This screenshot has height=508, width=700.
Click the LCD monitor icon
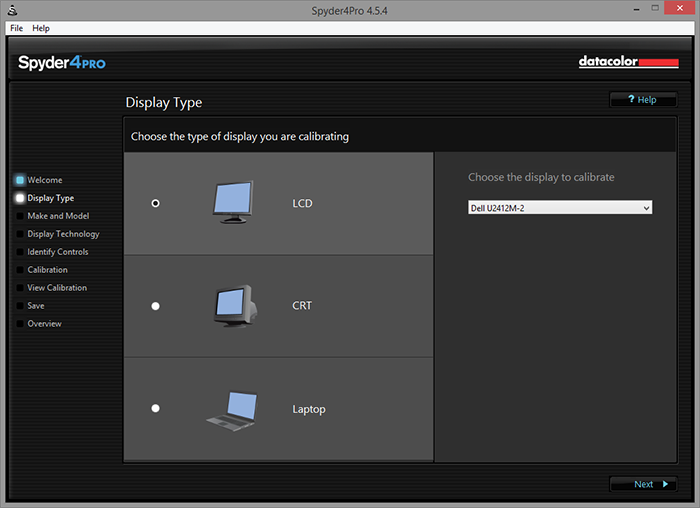pyautogui.click(x=234, y=202)
